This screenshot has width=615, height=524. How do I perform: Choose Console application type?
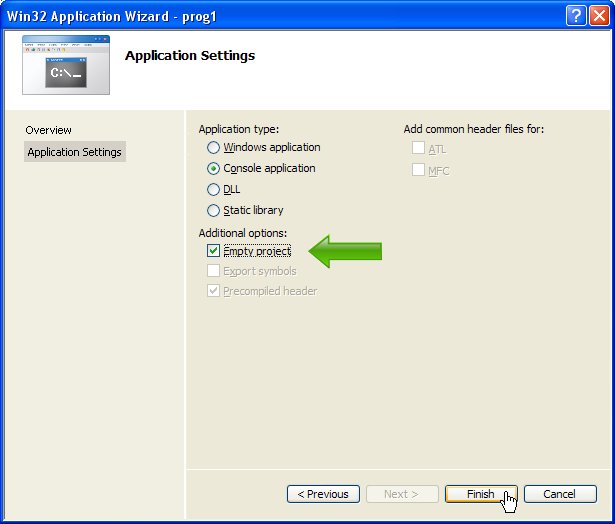tap(213, 168)
